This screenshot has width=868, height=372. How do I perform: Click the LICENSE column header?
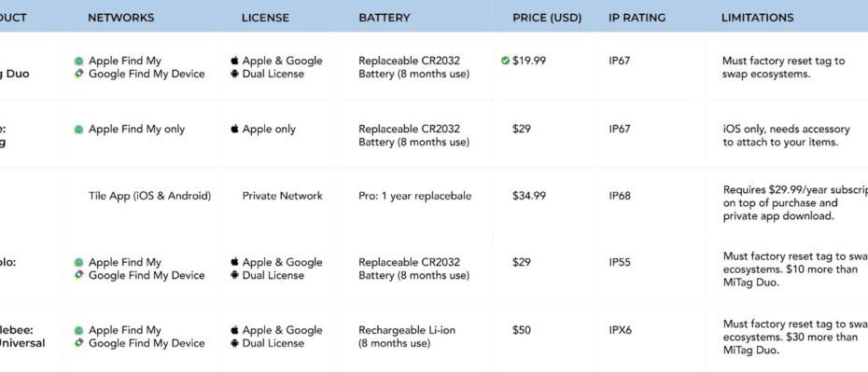pos(265,18)
